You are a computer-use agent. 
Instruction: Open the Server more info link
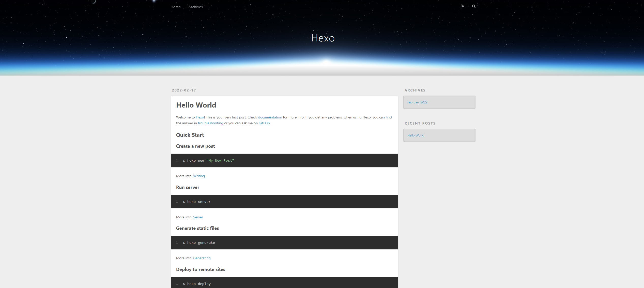pos(198,217)
